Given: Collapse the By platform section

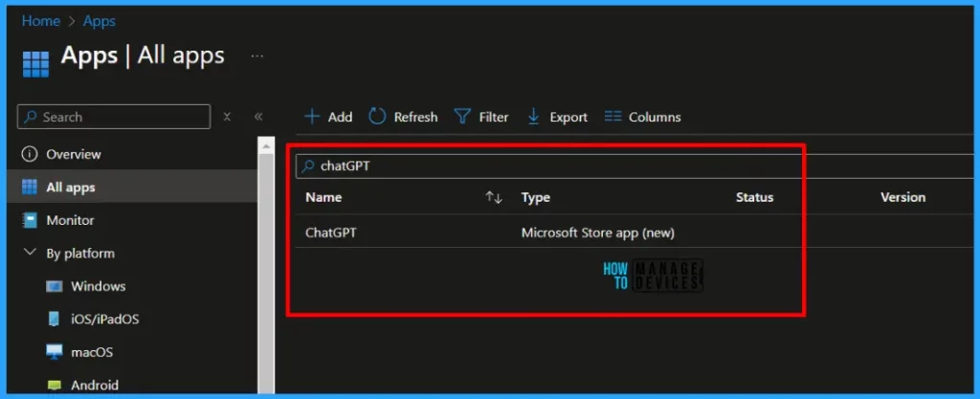Looking at the screenshot, I should click(30, 253).
